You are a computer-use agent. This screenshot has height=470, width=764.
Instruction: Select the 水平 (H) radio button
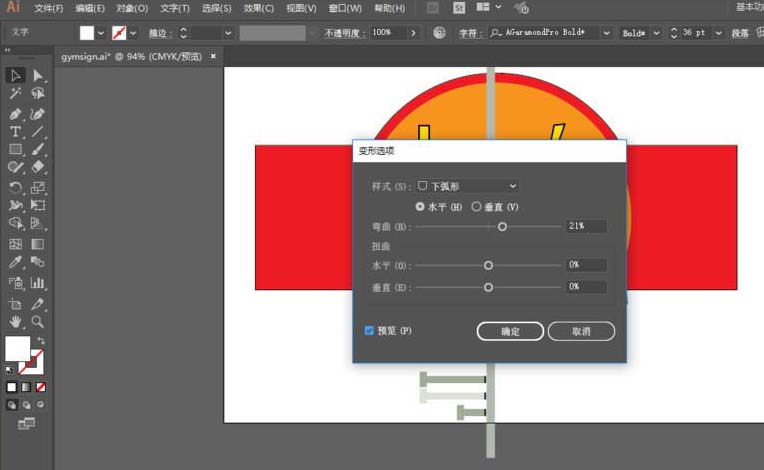[x=420, y=207]
